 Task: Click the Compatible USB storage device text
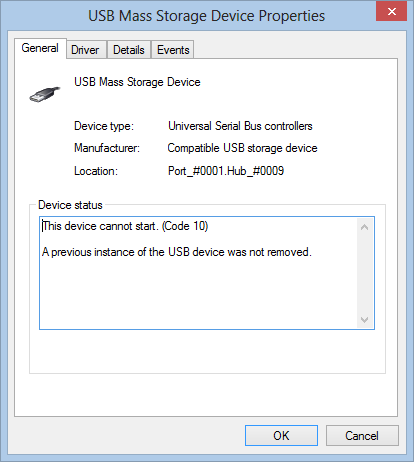click(x=242, y=148)
